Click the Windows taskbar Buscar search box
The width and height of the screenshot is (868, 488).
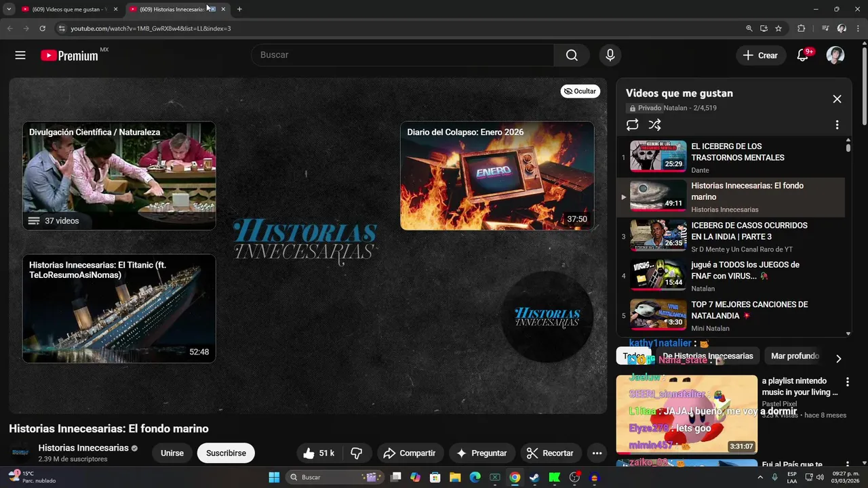335,477
